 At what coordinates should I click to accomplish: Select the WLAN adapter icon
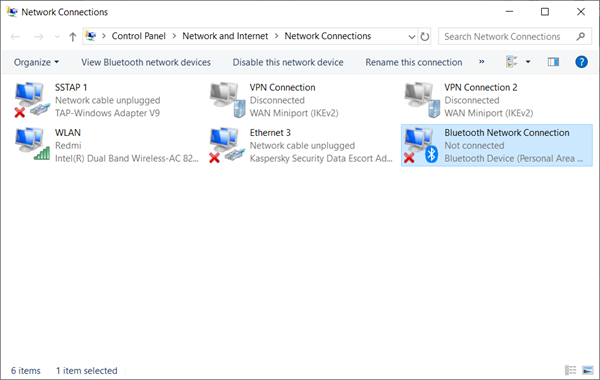point(32,144)
